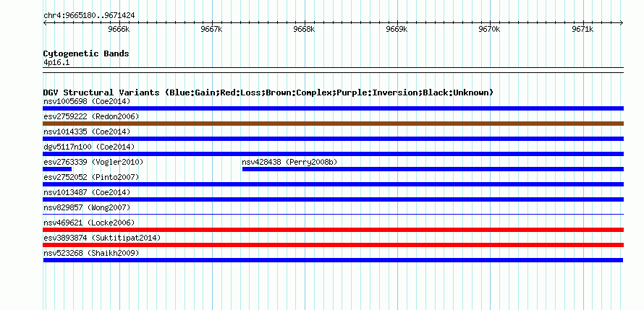Viewport: 644px width, 310px height.
Task: Open the esv2759222 (Redon2006) label
Action: pos(91,116)
